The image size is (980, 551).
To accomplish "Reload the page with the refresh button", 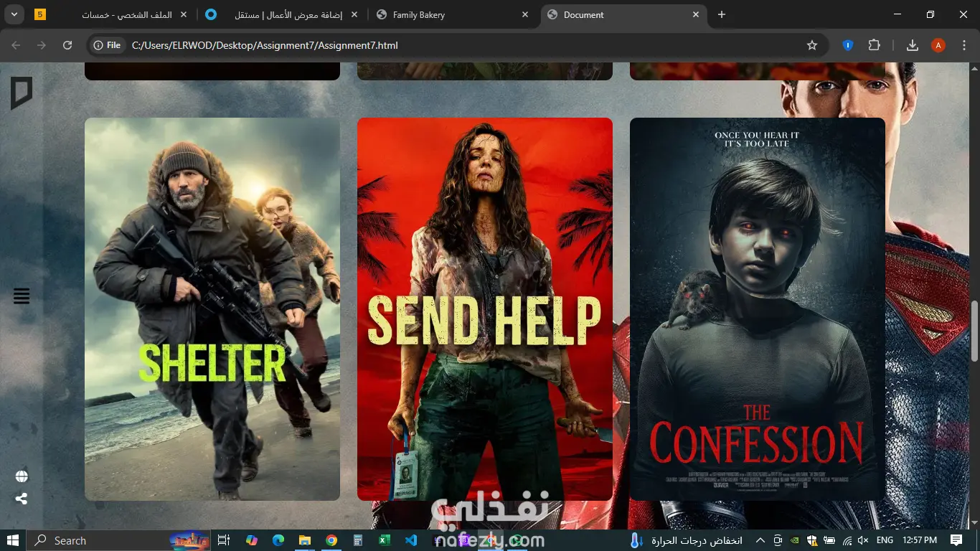I will tap(67, 45).
